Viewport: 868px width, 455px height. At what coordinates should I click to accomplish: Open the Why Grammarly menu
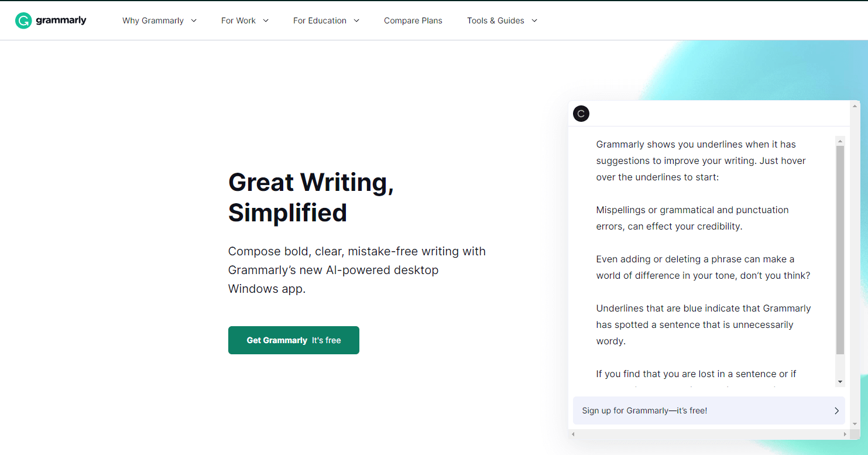click(x=153, y=20)
